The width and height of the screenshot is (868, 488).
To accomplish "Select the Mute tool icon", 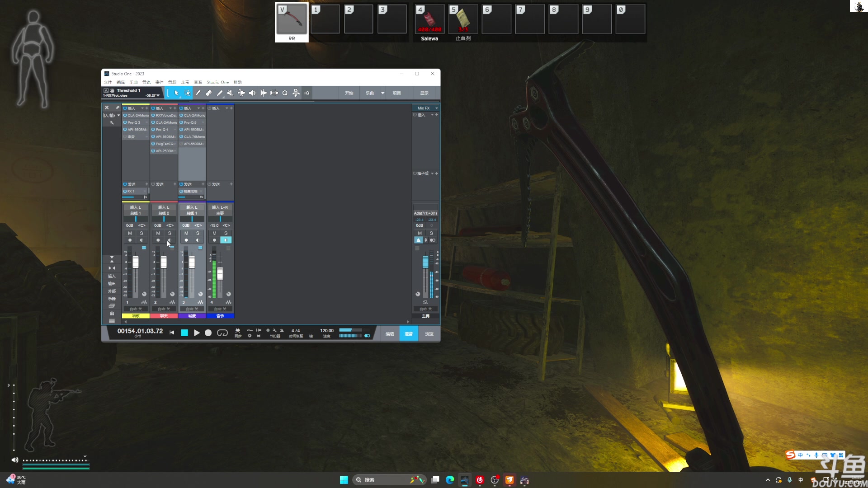I will pos(230,93).
